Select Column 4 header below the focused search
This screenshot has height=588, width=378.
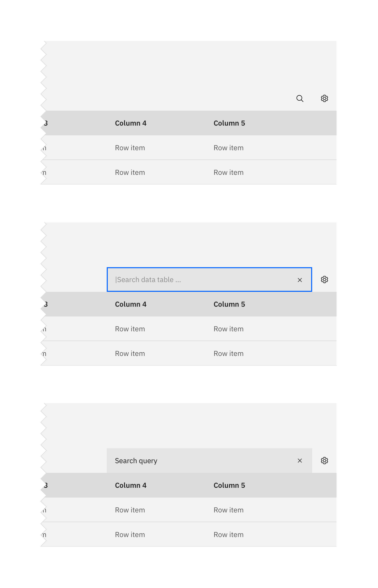[x=131, y=304]
